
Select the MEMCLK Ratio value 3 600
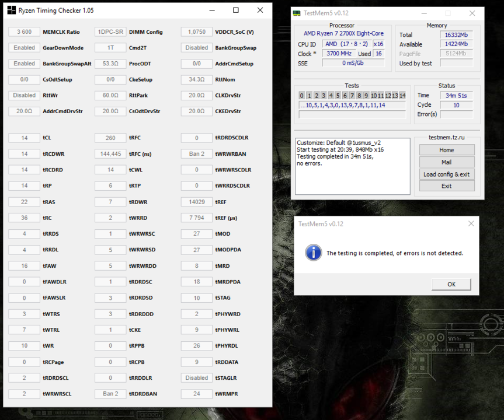(x=25, y=32)
